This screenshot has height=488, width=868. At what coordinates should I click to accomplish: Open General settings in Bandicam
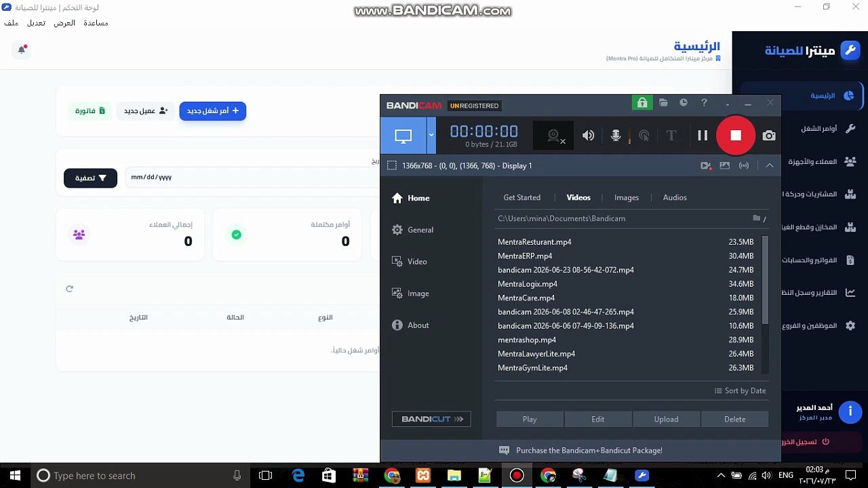(x=412, y=230)
